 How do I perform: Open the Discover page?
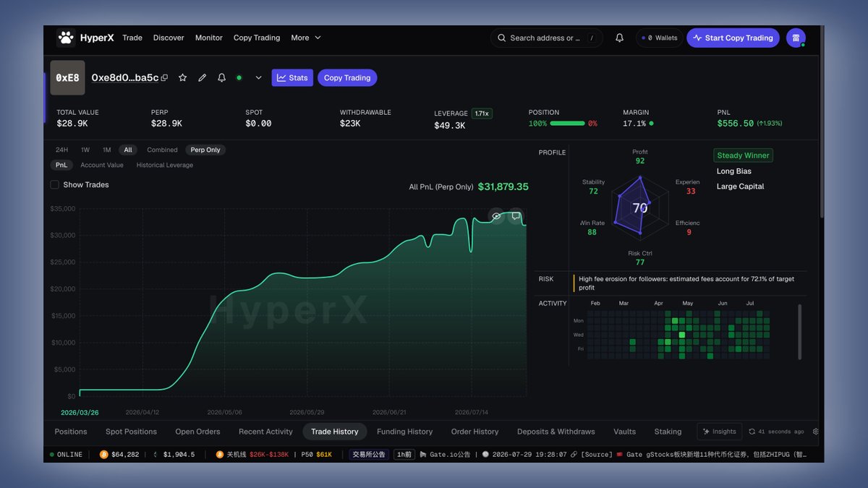point(169,38)
